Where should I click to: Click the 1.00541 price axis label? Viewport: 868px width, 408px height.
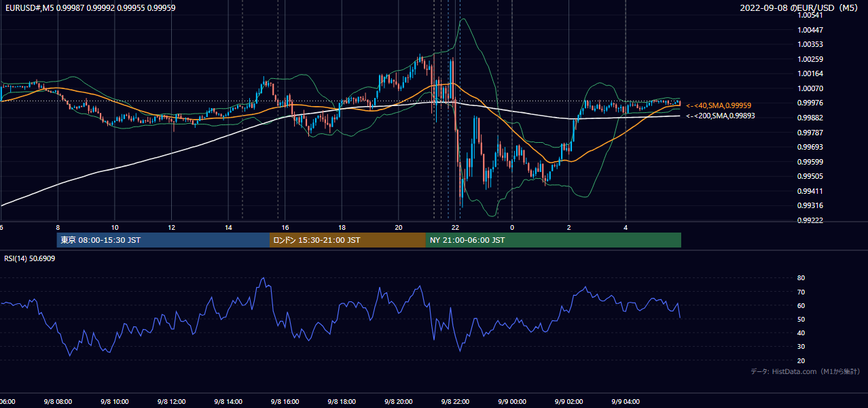pyautogui.click(x=811, y=16)
